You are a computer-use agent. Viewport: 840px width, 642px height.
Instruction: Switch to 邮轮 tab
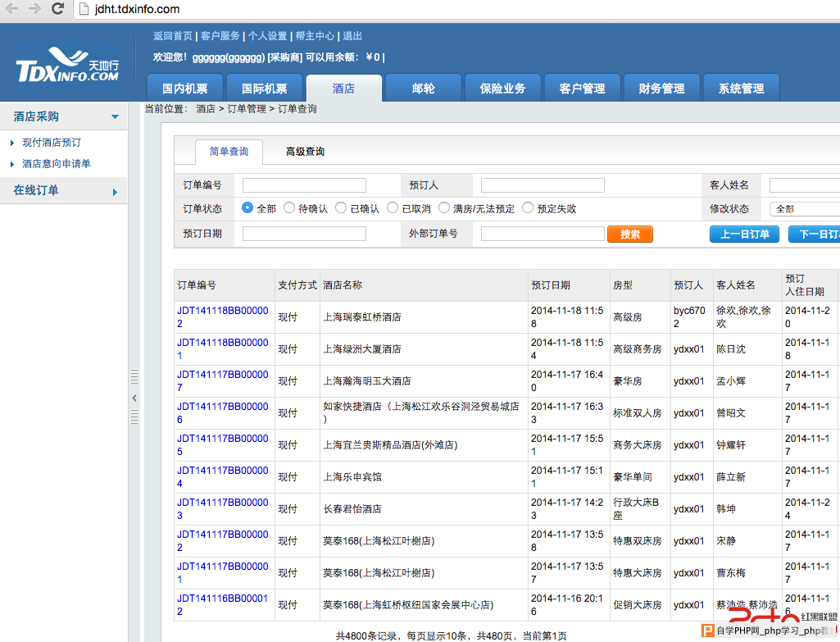tap(423, 89)
